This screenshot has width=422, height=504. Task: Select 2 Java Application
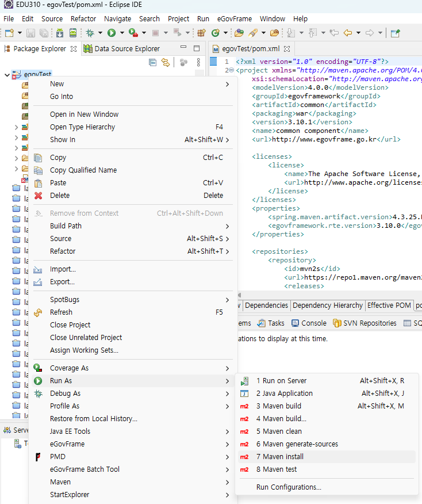327,394
